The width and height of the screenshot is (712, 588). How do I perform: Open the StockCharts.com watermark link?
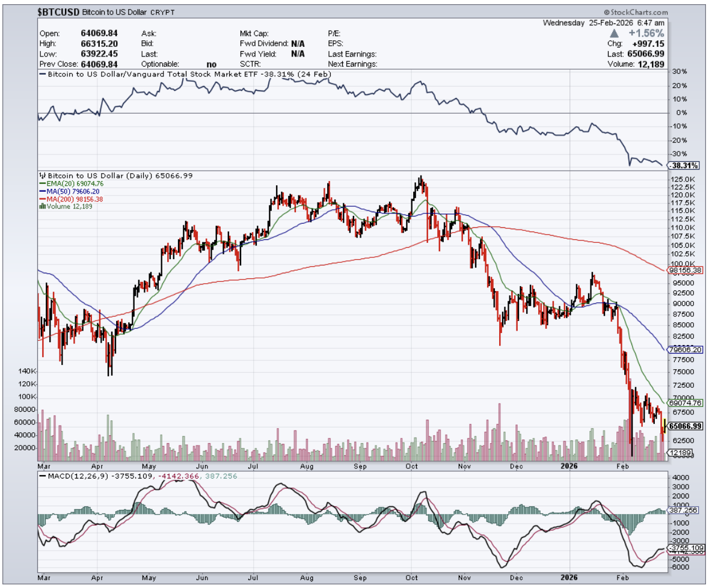[638, 12]
